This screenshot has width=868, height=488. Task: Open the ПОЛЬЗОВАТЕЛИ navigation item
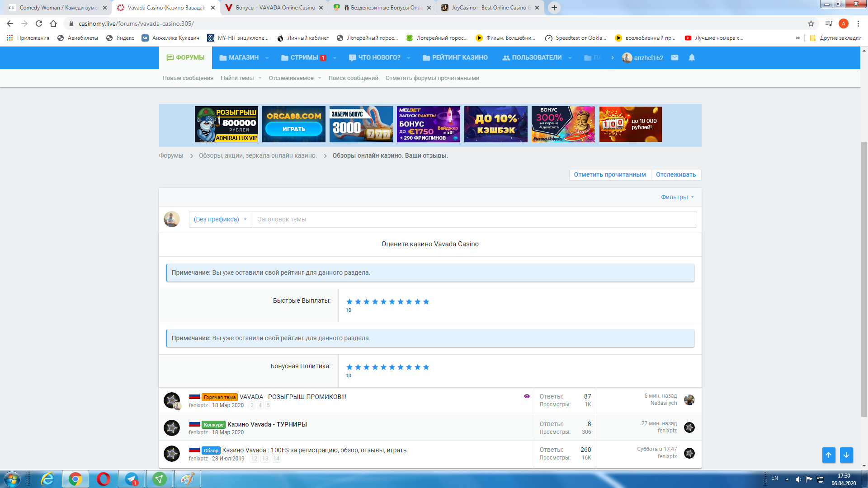532,57
